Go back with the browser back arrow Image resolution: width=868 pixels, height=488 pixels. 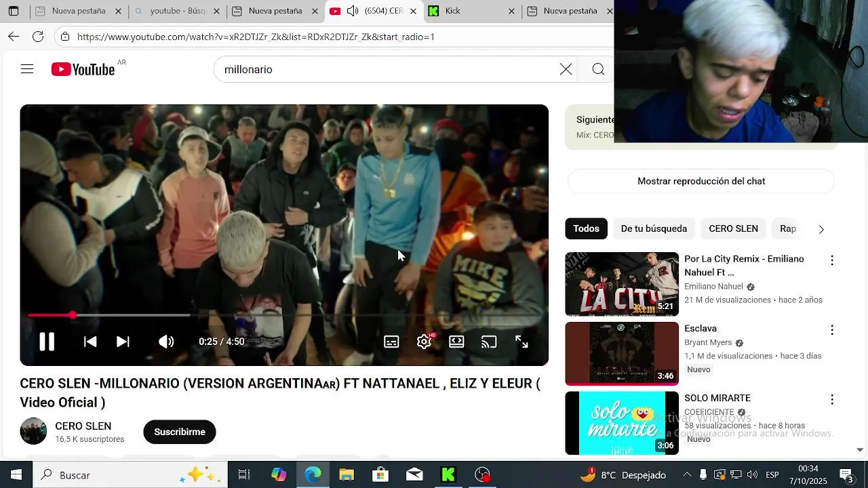14,37
